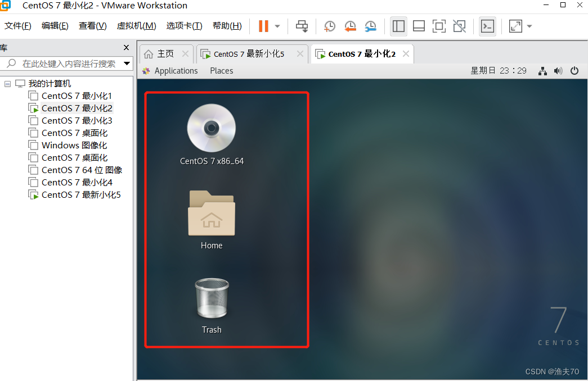The width and height of the screenshot is (588, 381).
Task: Toggle the library sidebar view button
Action: [398, 26]
